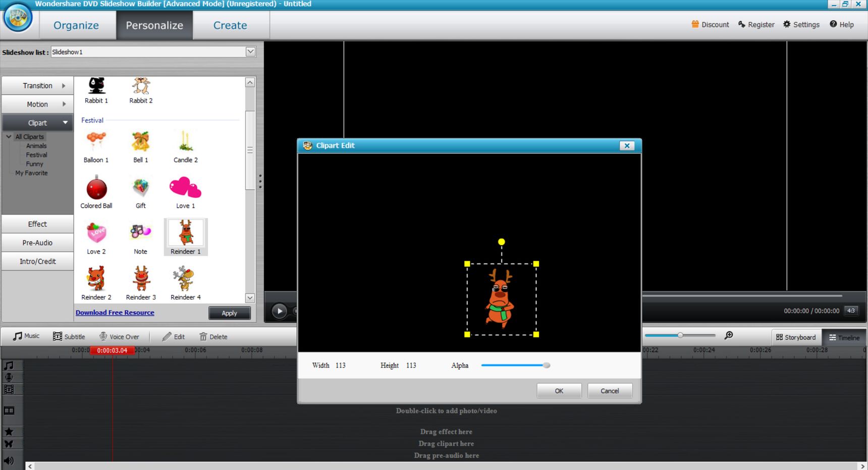868x470 pixels.
Task: Pick the Colored Ball clipart
Action: point(96,192)
